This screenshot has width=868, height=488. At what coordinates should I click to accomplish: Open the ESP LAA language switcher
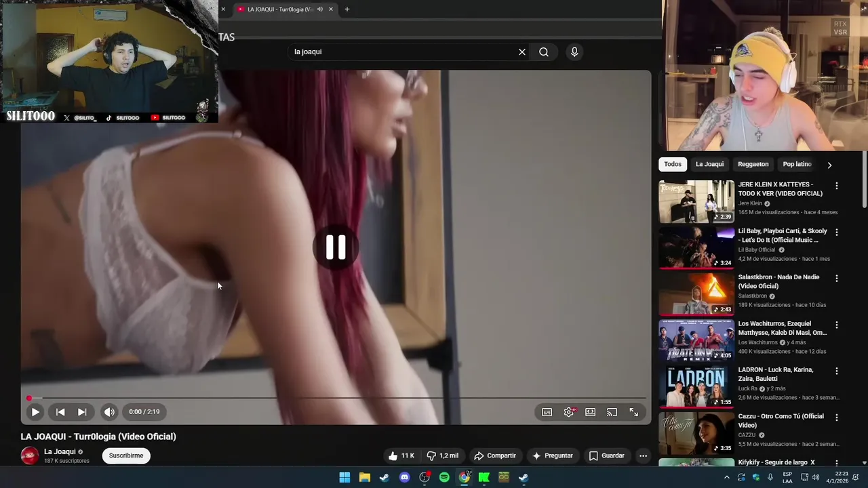tap(787, 477)
